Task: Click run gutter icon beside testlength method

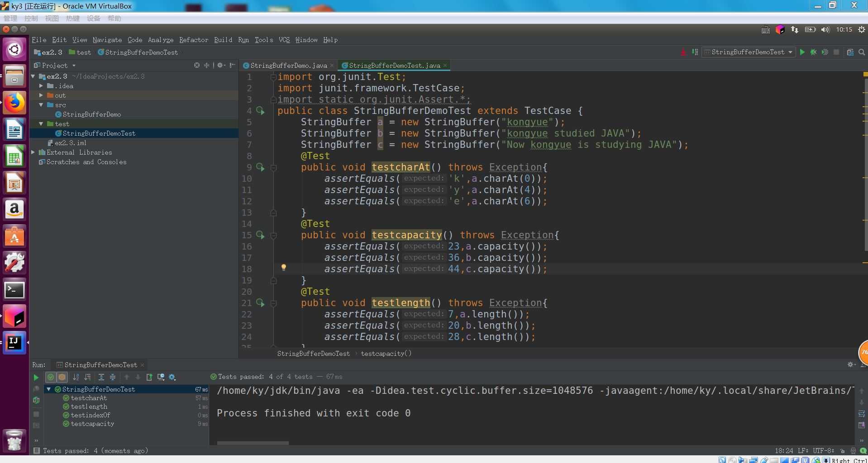Action: coord(260,302)
